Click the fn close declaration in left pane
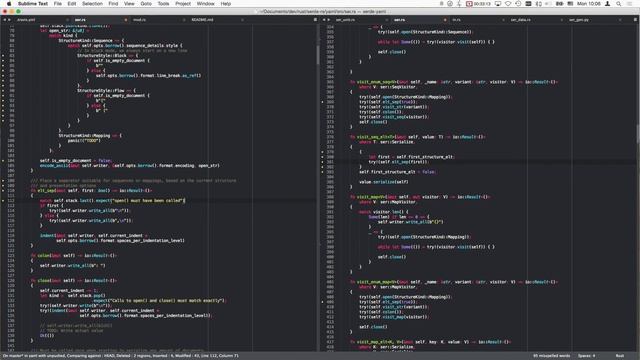This screenshot has width=640, height=360. 73,280
